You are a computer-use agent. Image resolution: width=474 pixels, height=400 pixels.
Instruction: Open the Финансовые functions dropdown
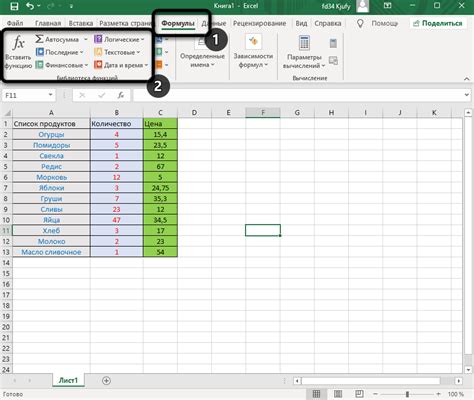[62, 65]
